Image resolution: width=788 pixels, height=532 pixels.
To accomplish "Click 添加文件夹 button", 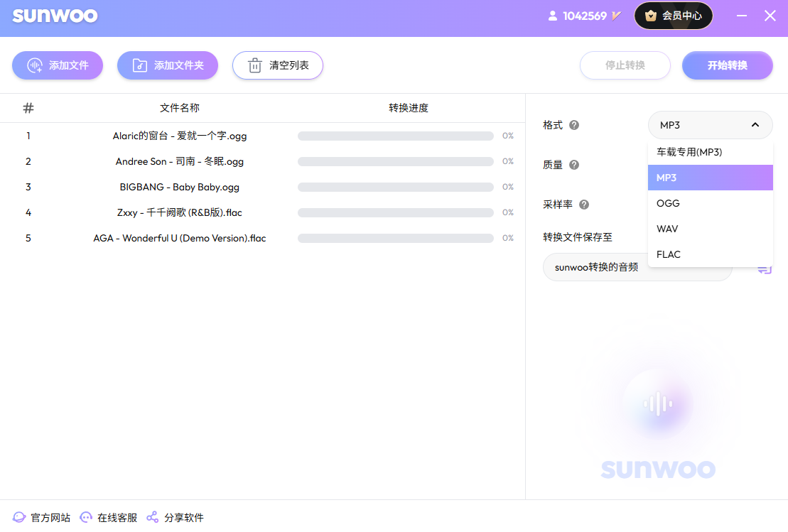I will 168,65.
